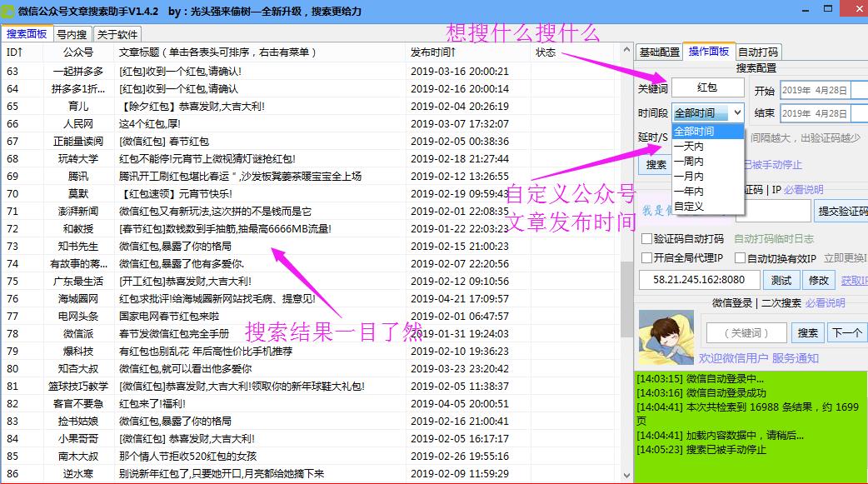Open the 结束 date picker
Image resolution: width=868 pixels, height=484 pixels.
coord(825,113)
